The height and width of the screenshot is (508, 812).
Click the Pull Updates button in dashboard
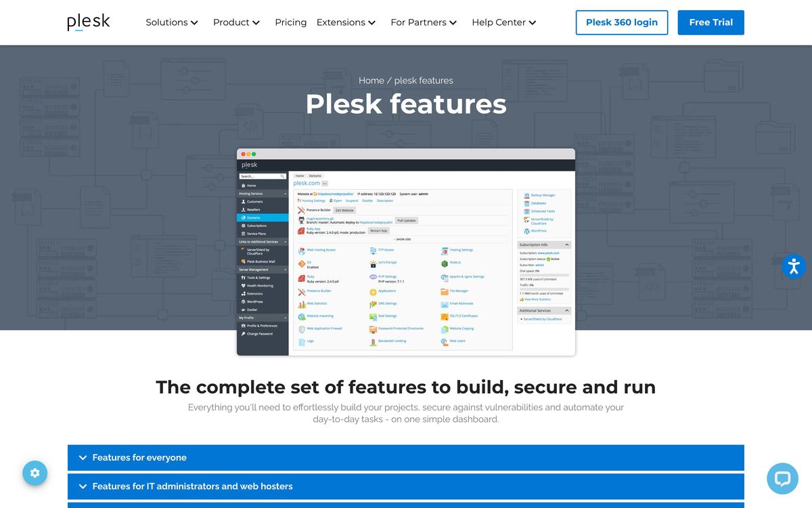click(x=407, y=221)
